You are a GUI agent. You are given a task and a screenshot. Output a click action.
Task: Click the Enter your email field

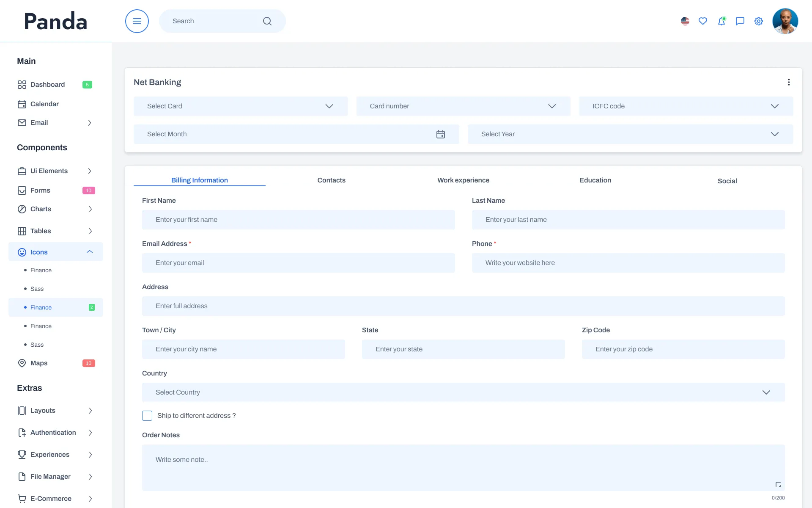[x=298, y=263]
